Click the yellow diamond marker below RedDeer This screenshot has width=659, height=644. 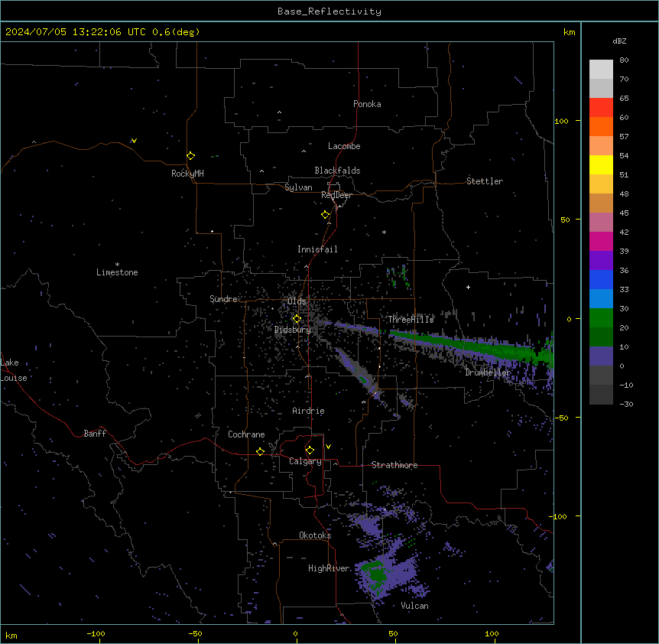[326, 215]
